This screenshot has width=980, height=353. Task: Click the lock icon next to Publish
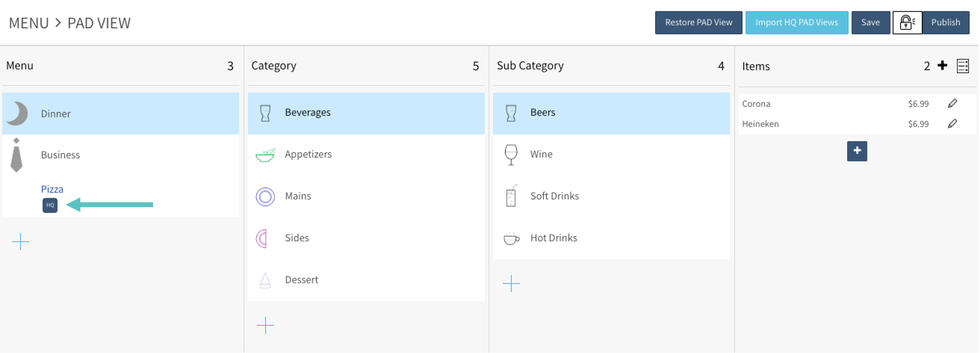pyautogui.click(x=907, y=23)
